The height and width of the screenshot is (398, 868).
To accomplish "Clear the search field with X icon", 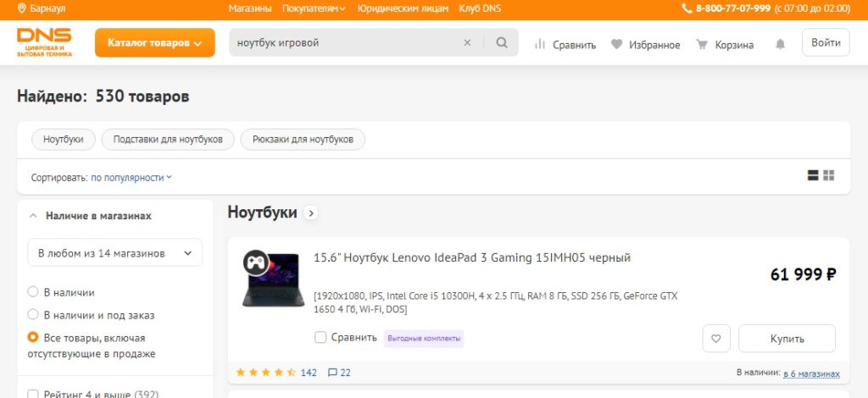I will [x=467, y=43].
